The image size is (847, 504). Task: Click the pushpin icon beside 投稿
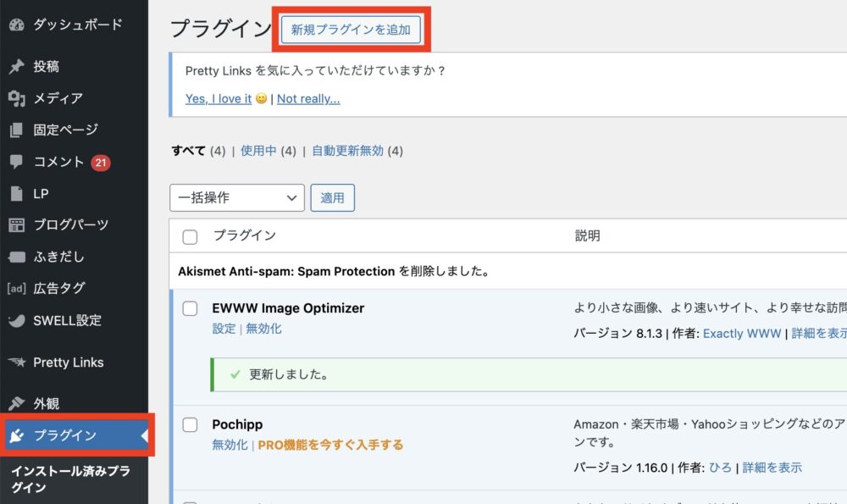tap(17, 66)
